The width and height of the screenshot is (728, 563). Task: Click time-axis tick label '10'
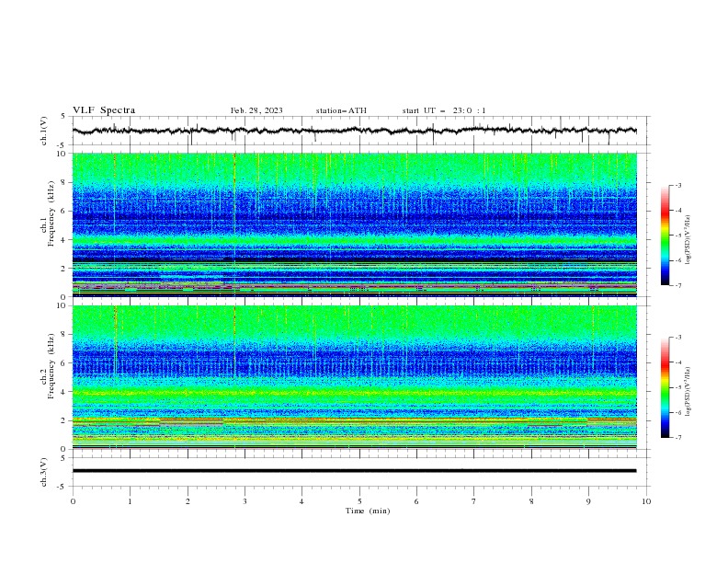(x=646, y=501)
